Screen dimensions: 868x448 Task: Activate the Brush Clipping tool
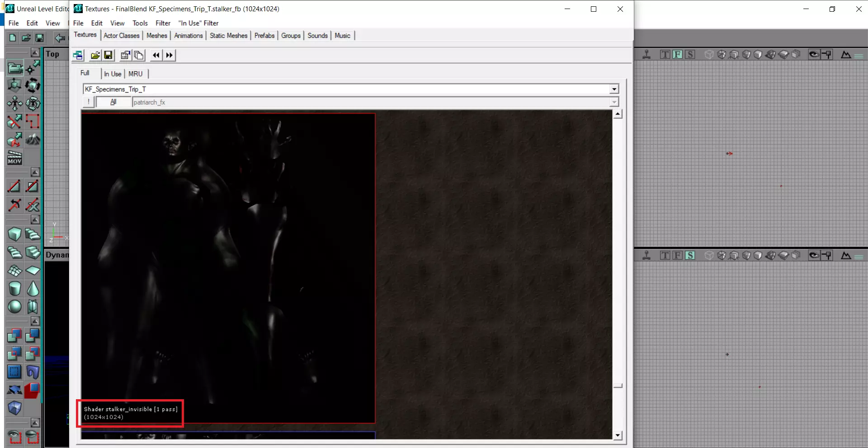tap(14, 121)
